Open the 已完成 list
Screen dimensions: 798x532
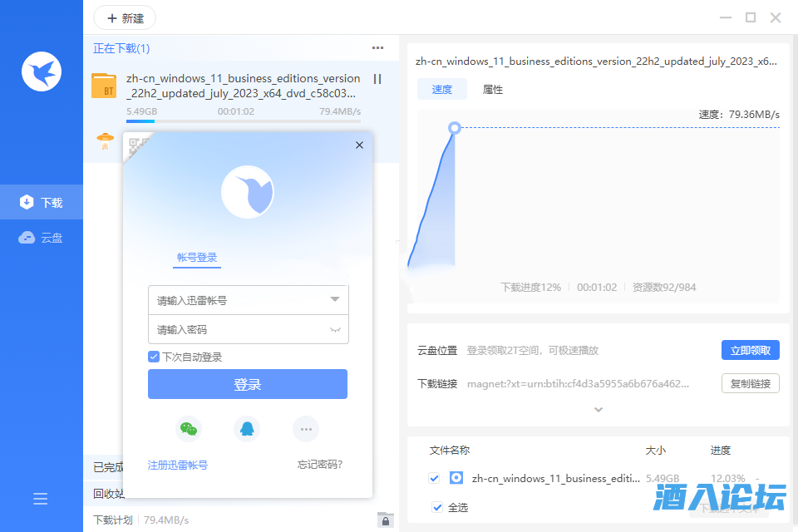[108, 467]
